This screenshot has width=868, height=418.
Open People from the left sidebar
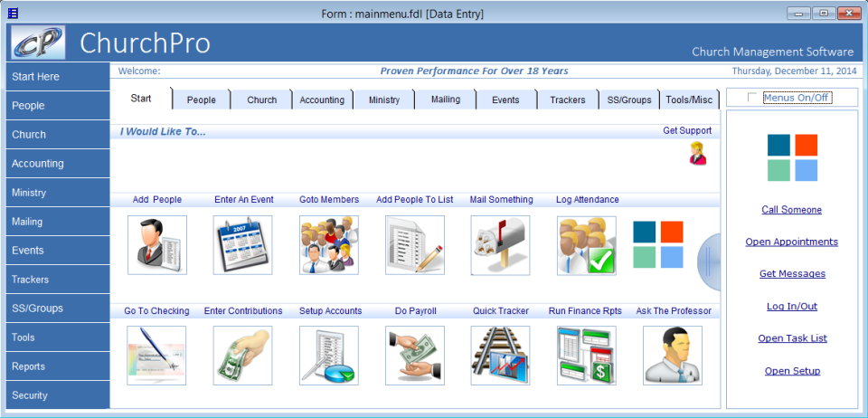(58, 106)
